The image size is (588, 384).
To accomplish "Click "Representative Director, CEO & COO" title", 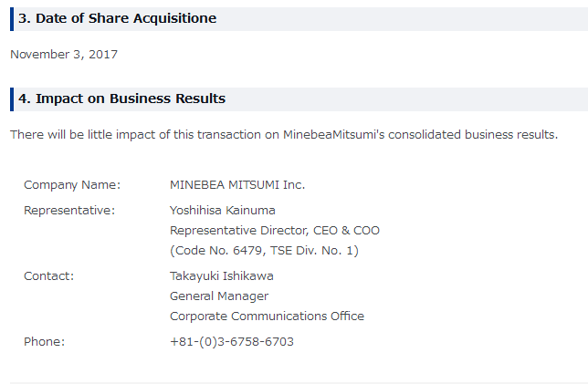I will click(275, 230).
